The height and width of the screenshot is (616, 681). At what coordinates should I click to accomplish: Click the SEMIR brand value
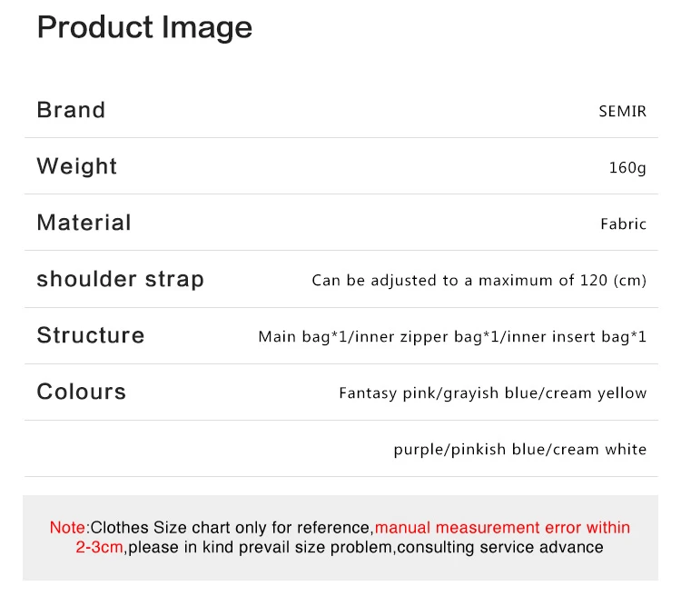[x=622, y=112]
